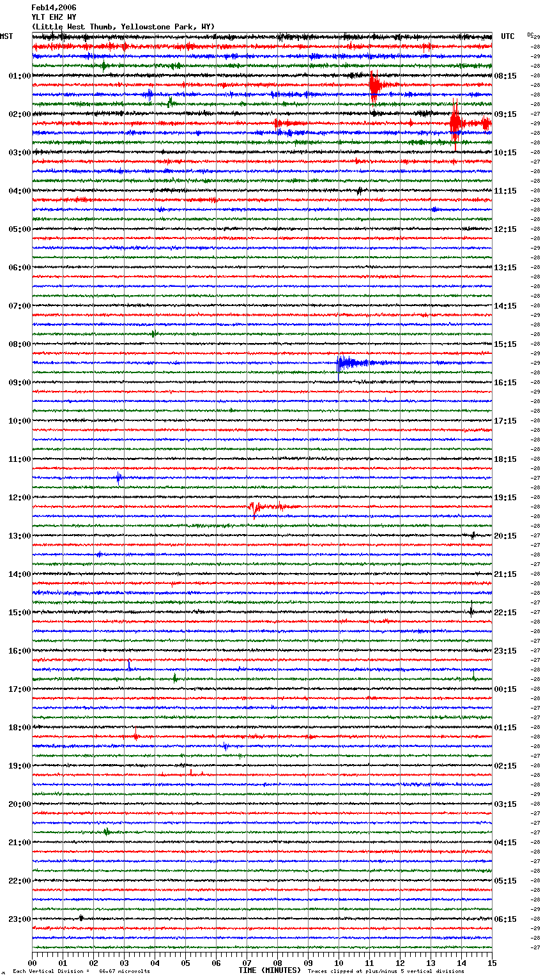Image resolution: width=543 pixels, height=980 pixels.
Task: Select the 12:00 MST time label
Action: click(x=20, y=498)
